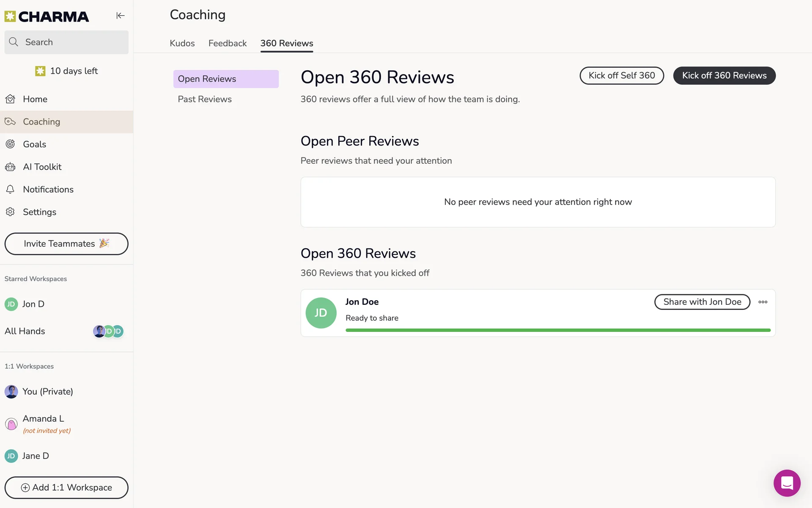Click the Settings gear icon
812x508 pixels.
click(x=11, y=212)
